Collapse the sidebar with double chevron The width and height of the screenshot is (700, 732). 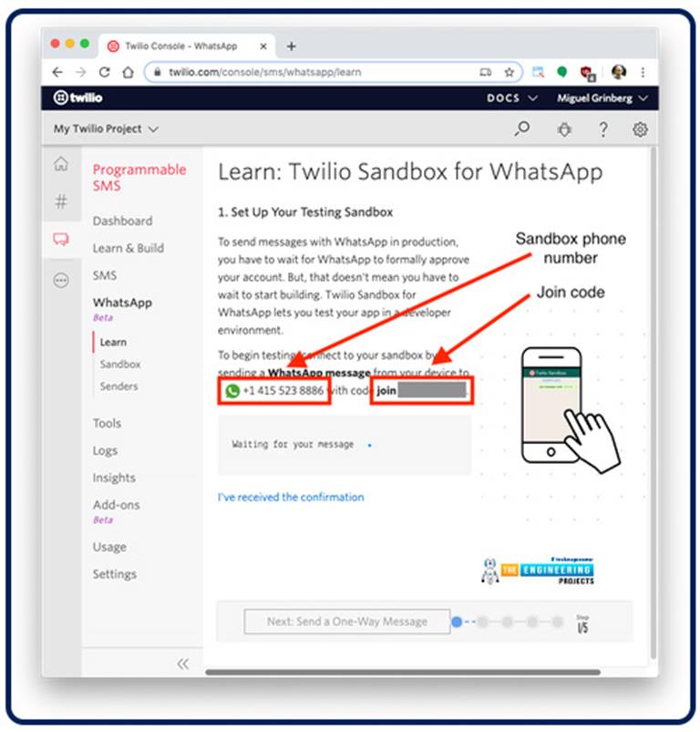pos(183,664)
